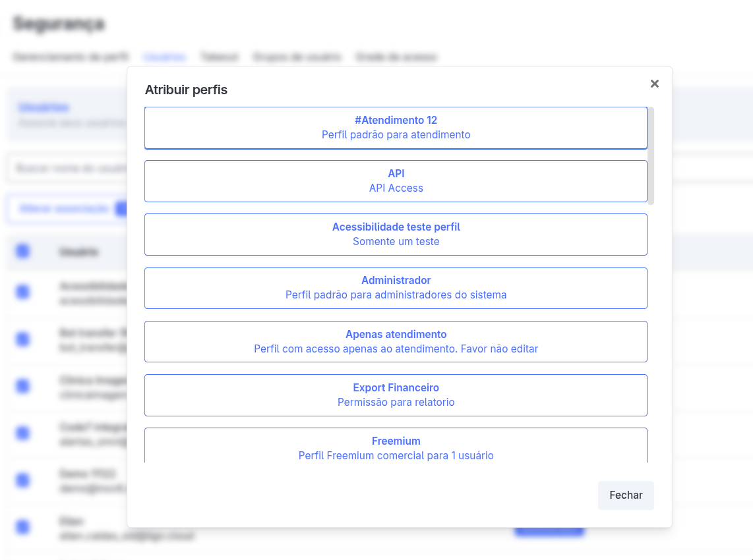Select the Apenas atendimento profile
753x560 pixels.
click(x=396, y=341)
